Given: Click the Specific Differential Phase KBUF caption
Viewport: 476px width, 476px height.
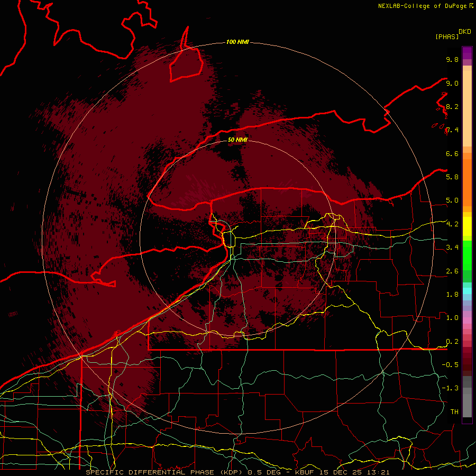Looking at the screenshot, I should (x=237, y=472).
